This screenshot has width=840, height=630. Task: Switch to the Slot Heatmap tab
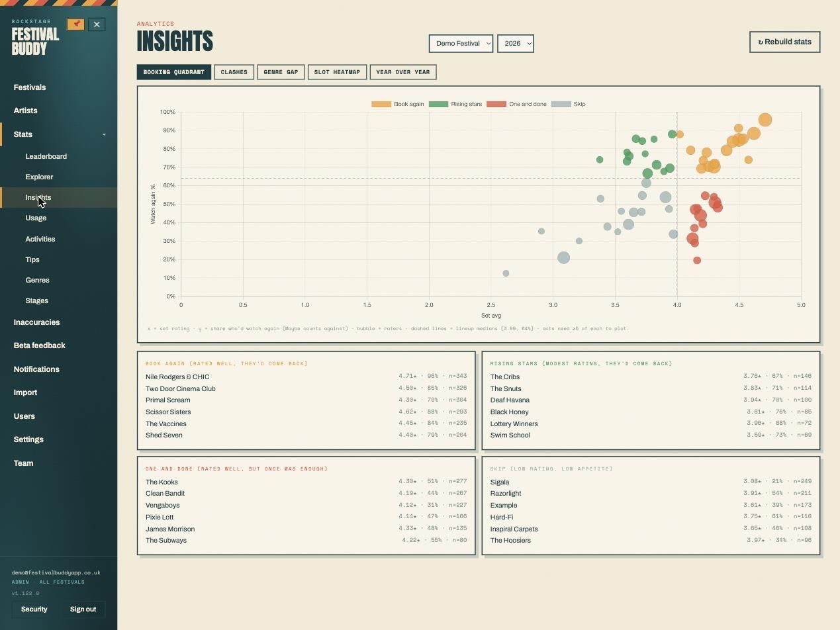click(337, 72)
